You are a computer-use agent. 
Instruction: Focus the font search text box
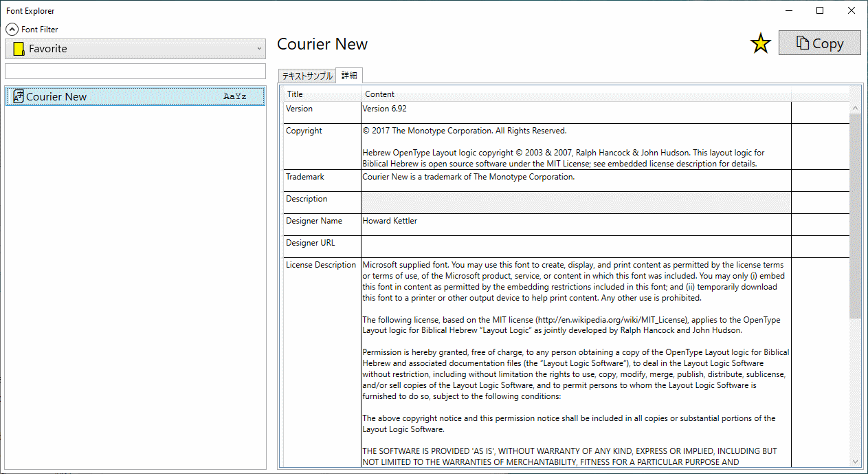135,71
